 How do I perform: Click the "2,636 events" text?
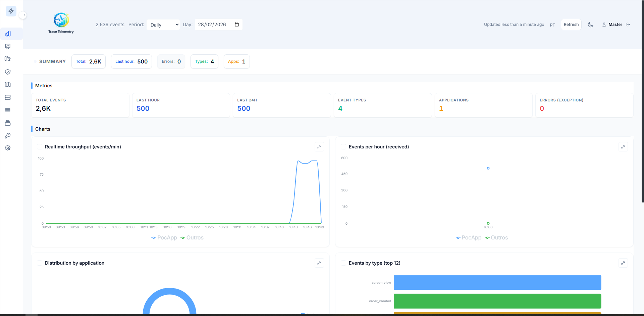tap(110, 25)
